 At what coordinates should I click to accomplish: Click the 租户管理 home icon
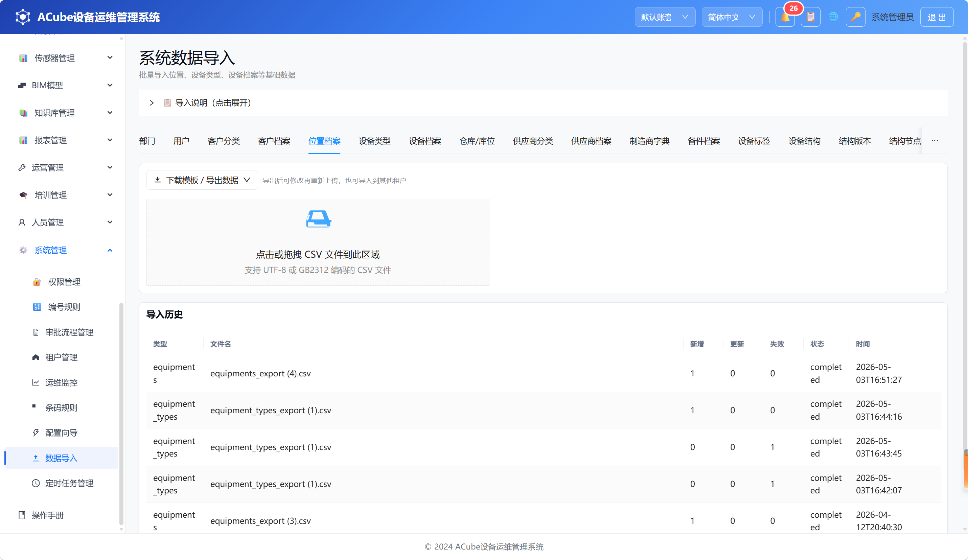(36, 357)
